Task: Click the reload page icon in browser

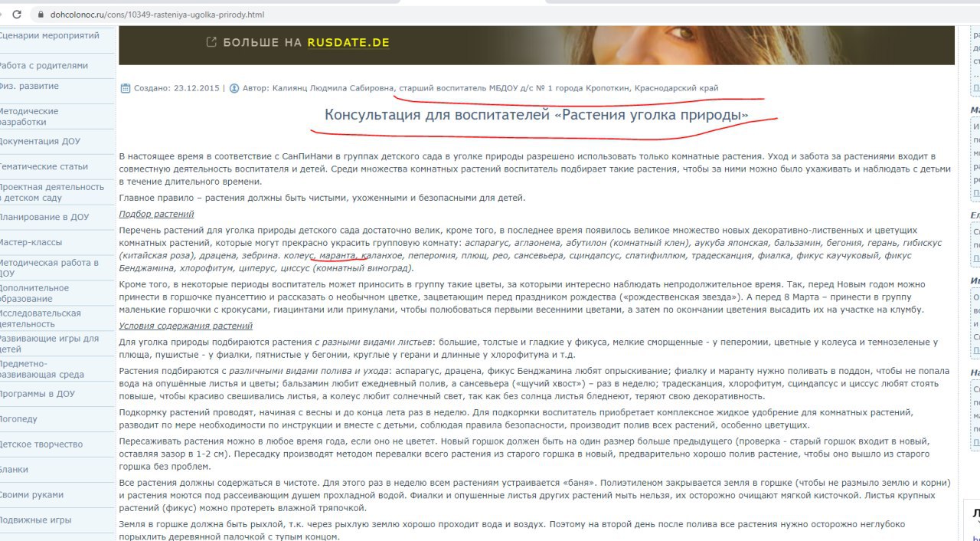Action: point(16,15)
